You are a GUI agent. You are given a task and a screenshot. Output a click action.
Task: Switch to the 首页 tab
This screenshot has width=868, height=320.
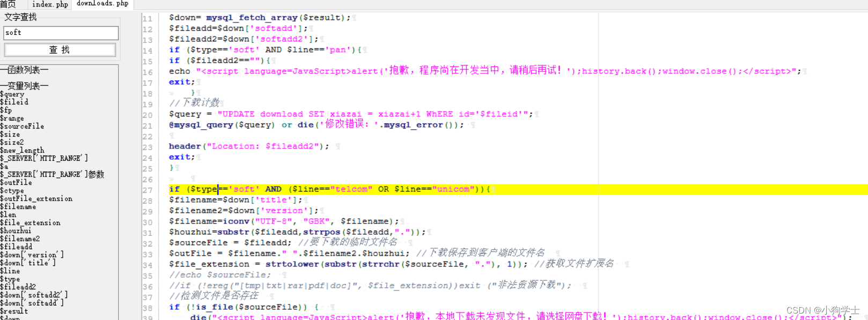(8, 4)
